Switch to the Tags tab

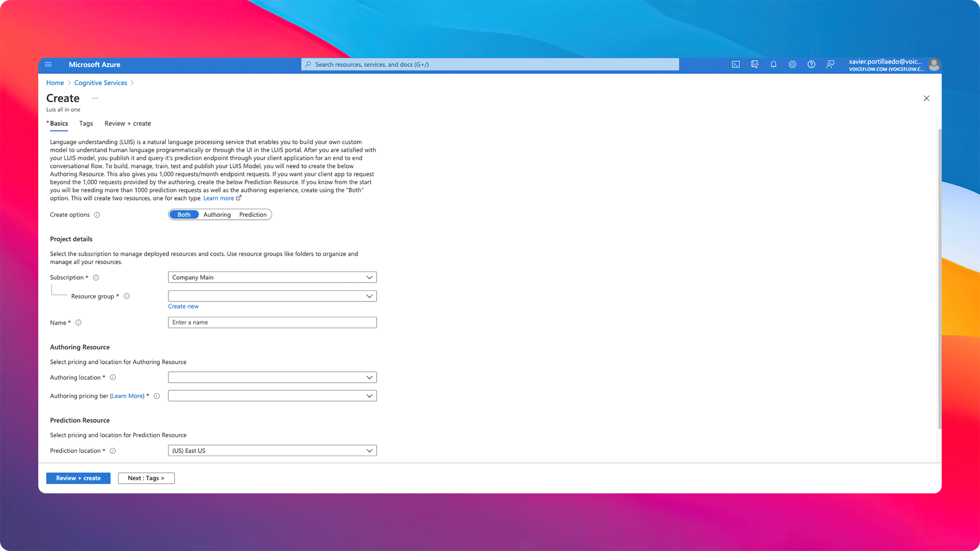pyautogui.click(x=86, y=123)
